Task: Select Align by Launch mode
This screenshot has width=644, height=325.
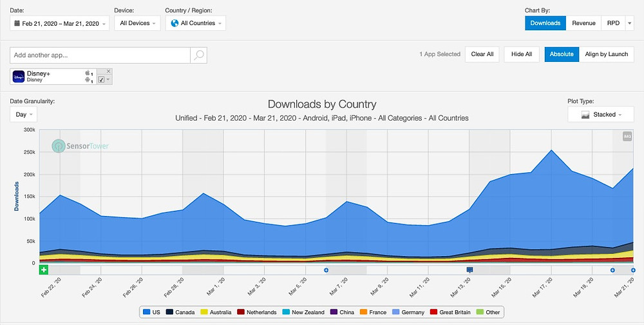Action: tap(607, 54)
